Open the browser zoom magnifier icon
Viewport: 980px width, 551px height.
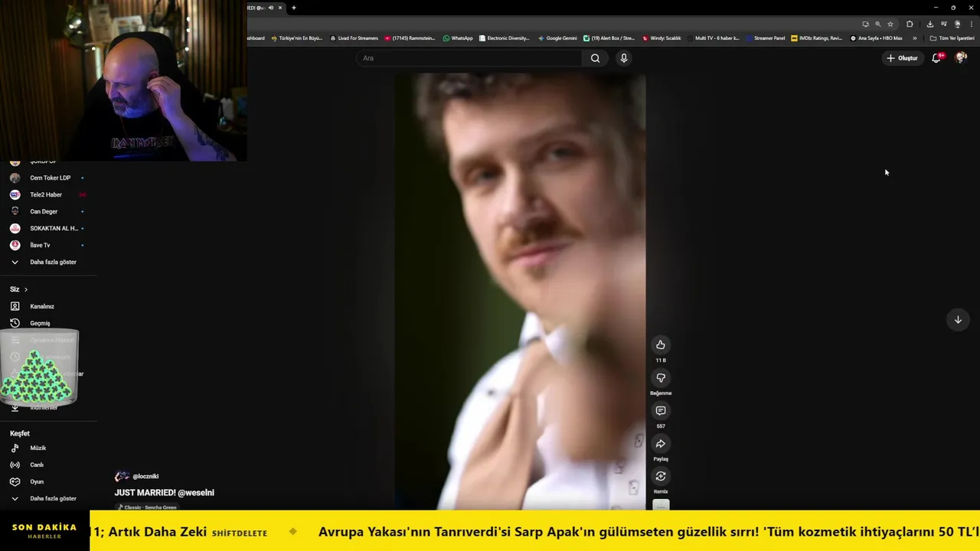(x=877, y=24)
